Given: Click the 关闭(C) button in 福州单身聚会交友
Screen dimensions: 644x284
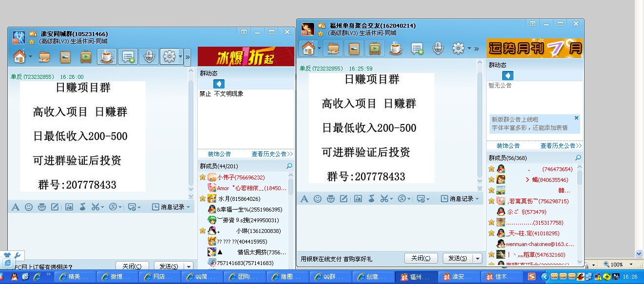Looking at the screenshot, I should point(420,259).
